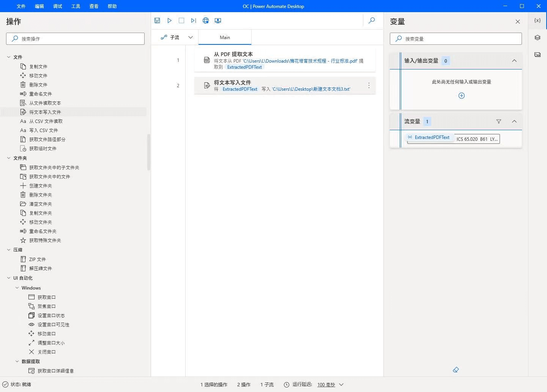Click the eraser icon below variables
Viewport: 547px width, 392px height.
click(x=456, y=370)
